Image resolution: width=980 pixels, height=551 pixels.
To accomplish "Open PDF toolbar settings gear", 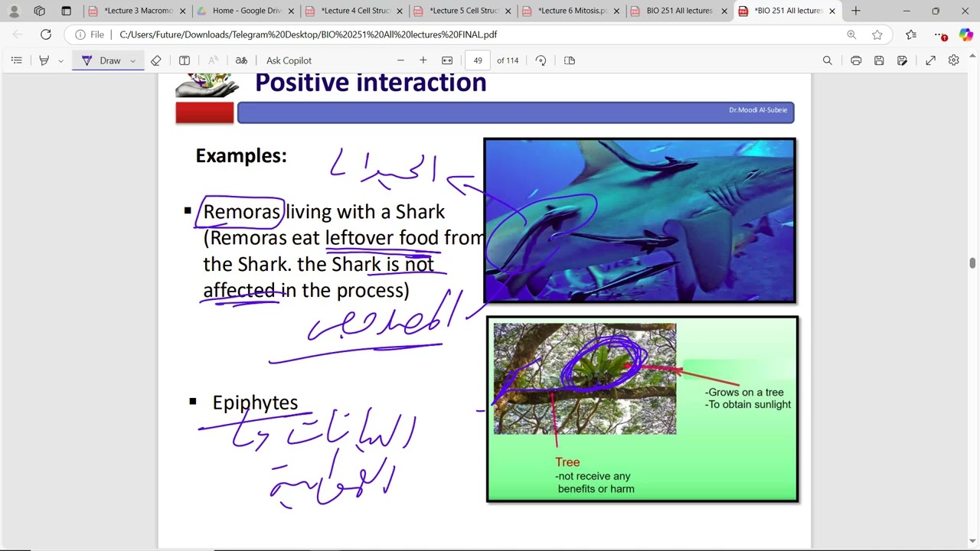I will pyautogui.click(x=954, y=60).
